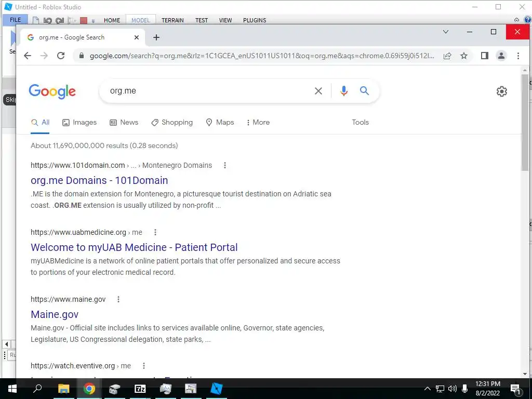This screenshot has height=399, width=532.
Task: Open FILE menu in Roblox Studio
Action: tap(15, 20)
